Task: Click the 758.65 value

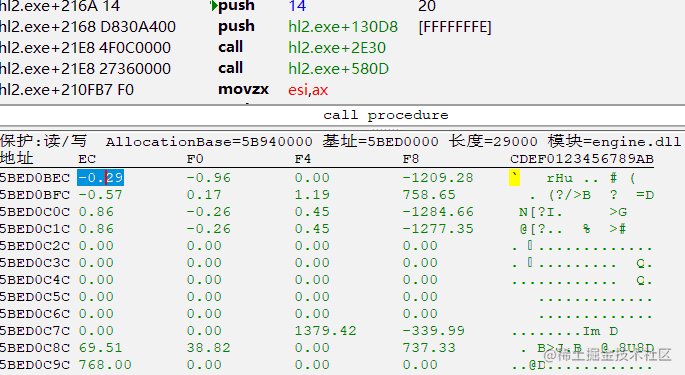Action: click(429, 195)
